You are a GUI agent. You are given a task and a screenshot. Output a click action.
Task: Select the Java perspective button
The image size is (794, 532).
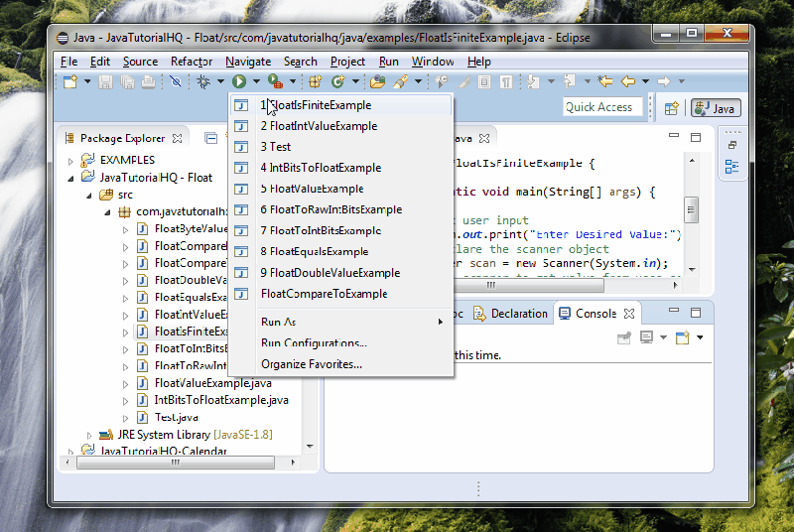click(716, 108)
